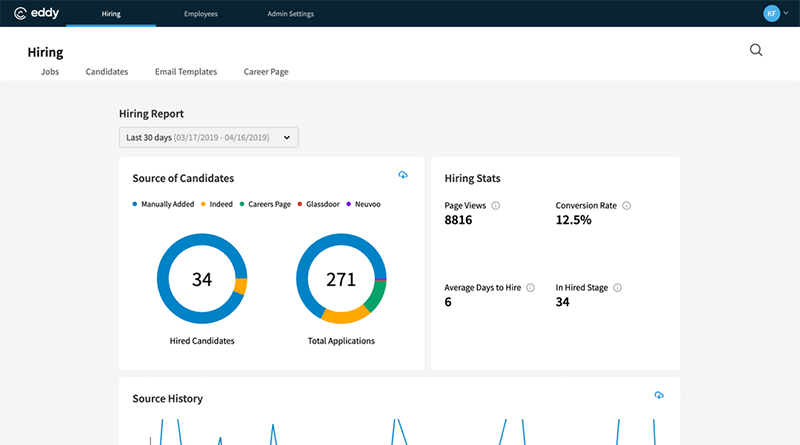Expand the Last 30 days date dropdown
Screen dimensions: 800x445
[208, 137]
